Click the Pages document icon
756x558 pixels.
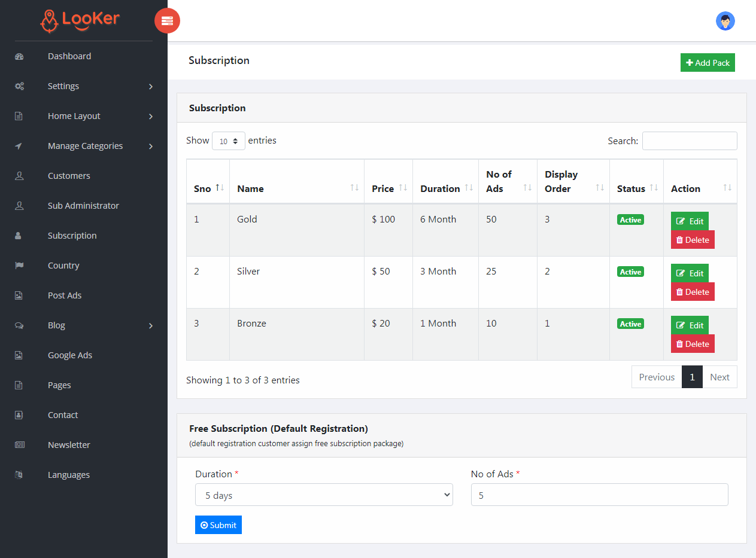19,385
